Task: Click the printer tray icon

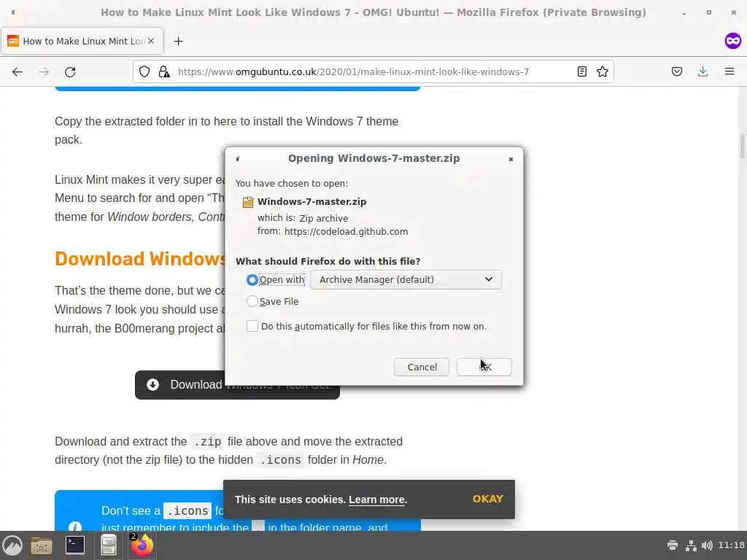Action: (672, 545)
